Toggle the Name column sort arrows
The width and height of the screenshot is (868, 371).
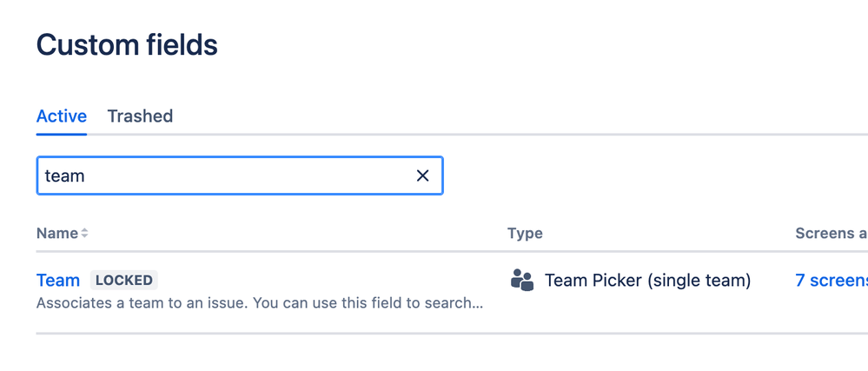84,234
